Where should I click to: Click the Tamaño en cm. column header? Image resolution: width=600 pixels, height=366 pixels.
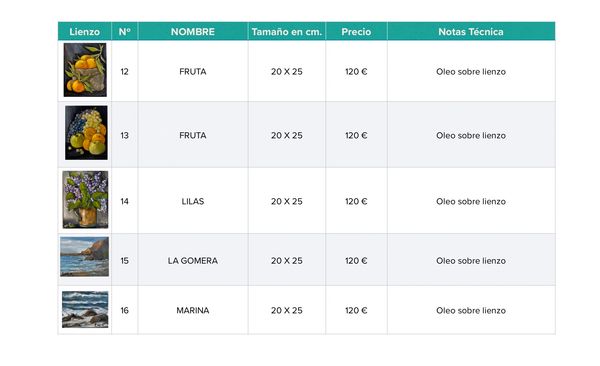[x=287, y=31]
